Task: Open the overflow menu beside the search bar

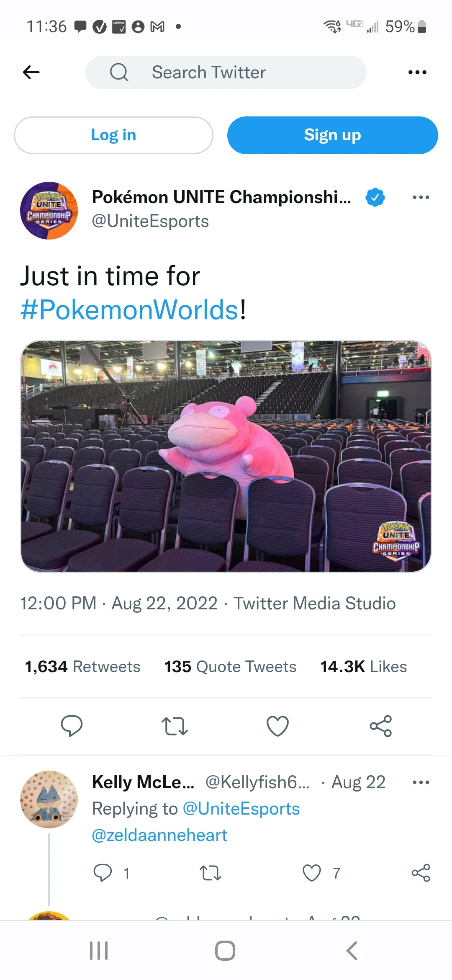Action: [x=417, y=72]
